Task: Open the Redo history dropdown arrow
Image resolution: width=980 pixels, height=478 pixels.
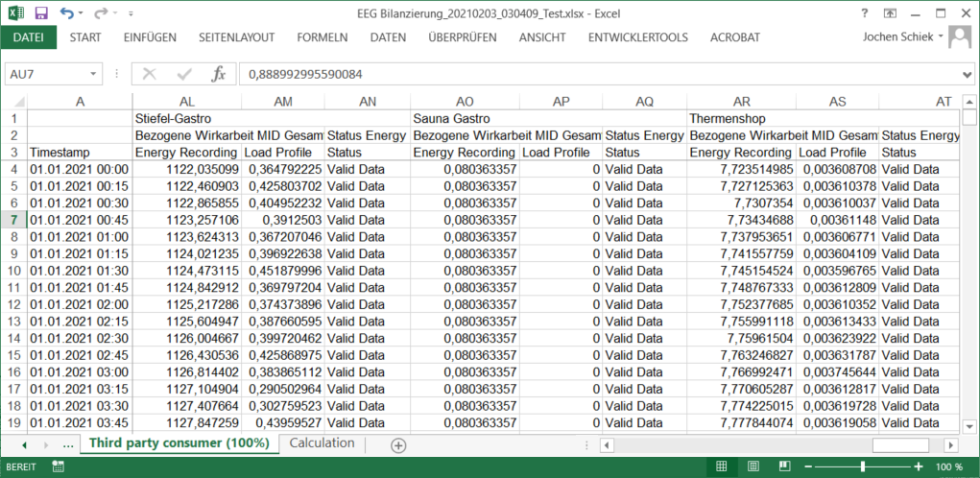Action: 114,13
